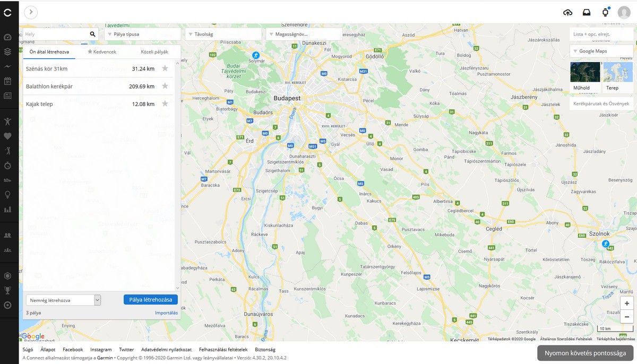
Task: Open the Szénás kör 31km course
Action: 47,68
